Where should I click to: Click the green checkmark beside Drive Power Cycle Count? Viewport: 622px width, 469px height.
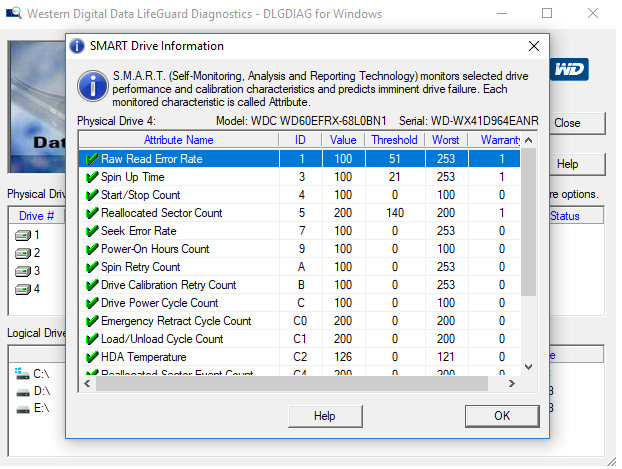click(92, 303)
